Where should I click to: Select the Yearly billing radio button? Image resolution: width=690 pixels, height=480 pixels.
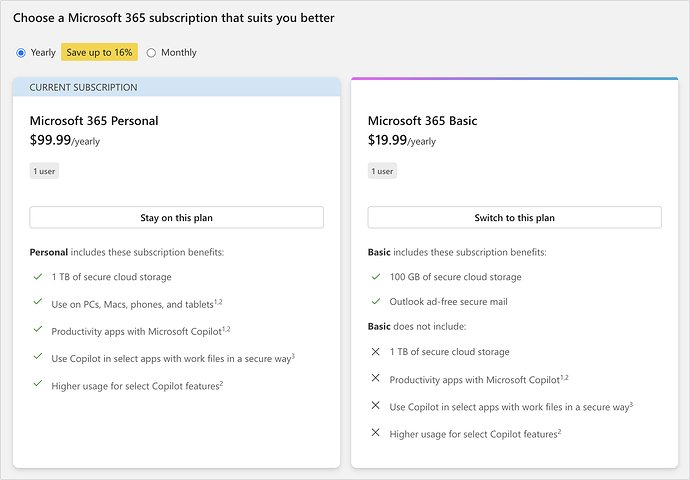(21, 53)
